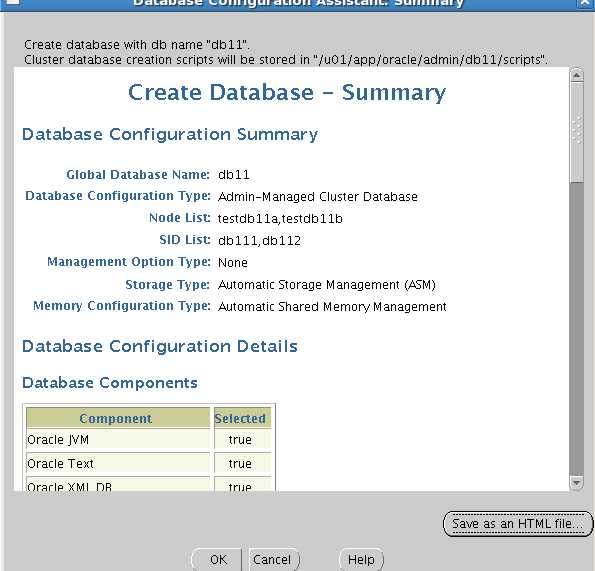The image size is (595, 571).
Task: Click the vertical scrollbar thumb
Action: pos(576,131)
